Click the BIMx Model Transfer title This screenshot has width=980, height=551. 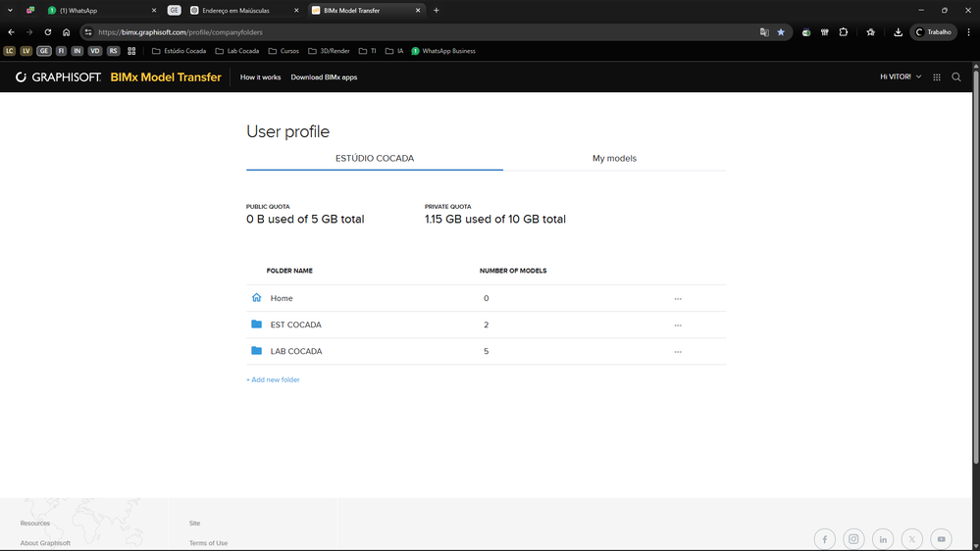point(166,76)
